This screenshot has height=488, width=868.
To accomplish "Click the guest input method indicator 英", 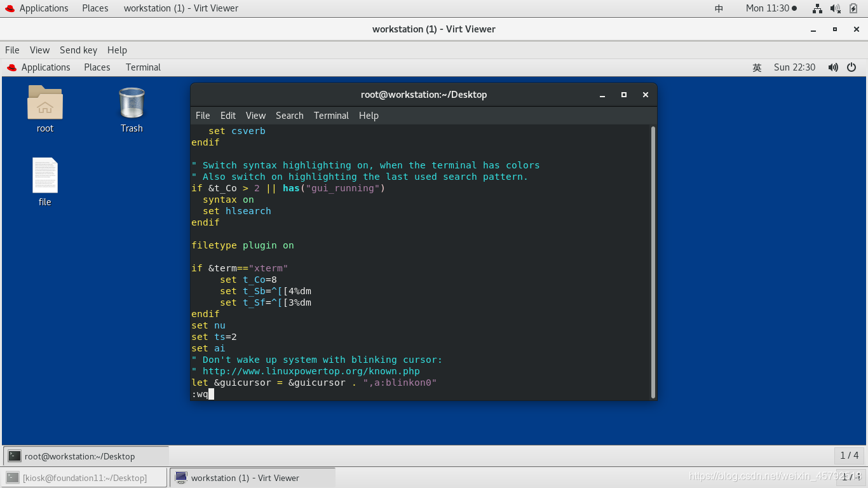I will point(757,67).
